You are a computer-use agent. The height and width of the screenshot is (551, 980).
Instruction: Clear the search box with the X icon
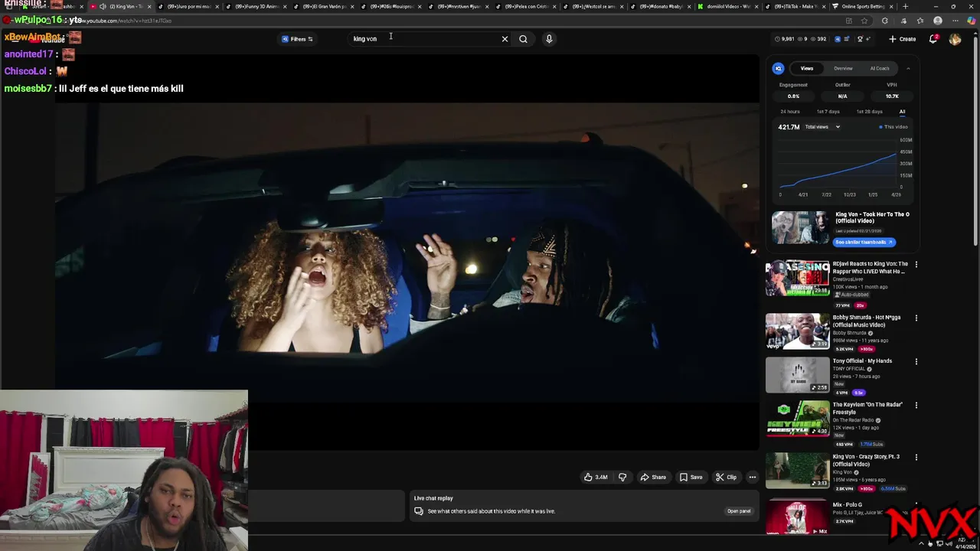click(505, 39)
